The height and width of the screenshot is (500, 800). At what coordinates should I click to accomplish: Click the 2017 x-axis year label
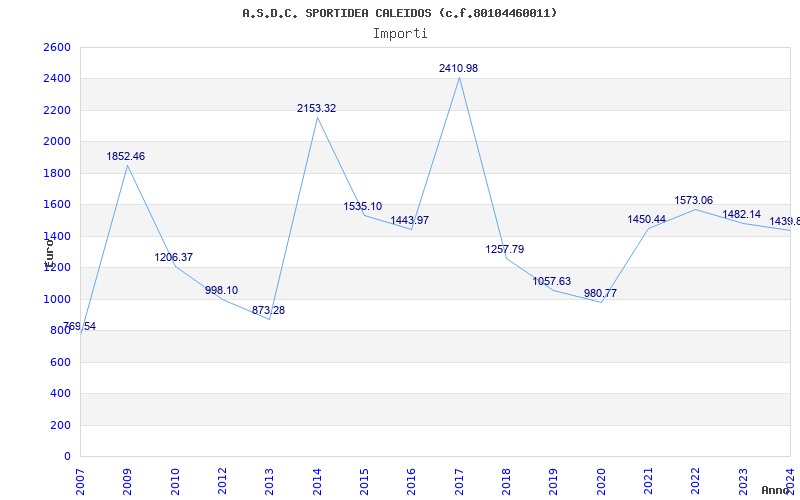(459, 481)
